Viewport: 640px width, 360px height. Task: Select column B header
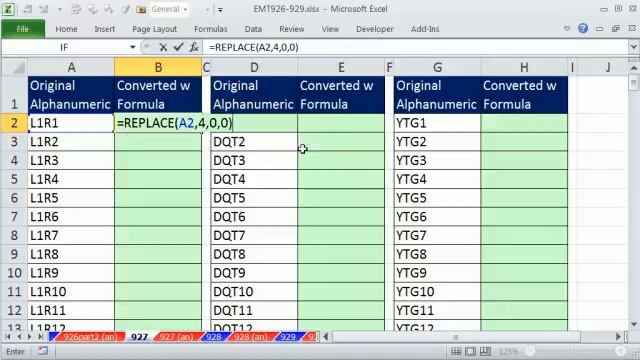158,67
